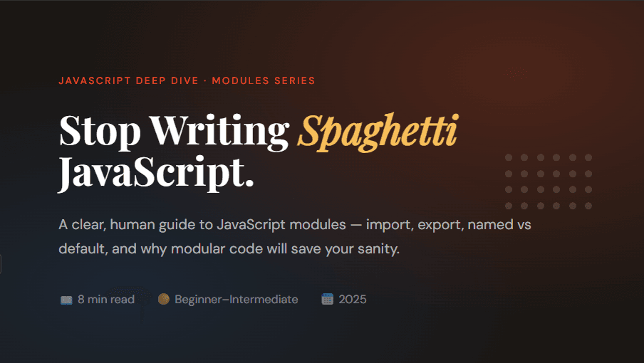The height and width of the screenshot is (363, 644).
Task: Select the "Beginner–Intermediate" level text
Action: [237, 300]
